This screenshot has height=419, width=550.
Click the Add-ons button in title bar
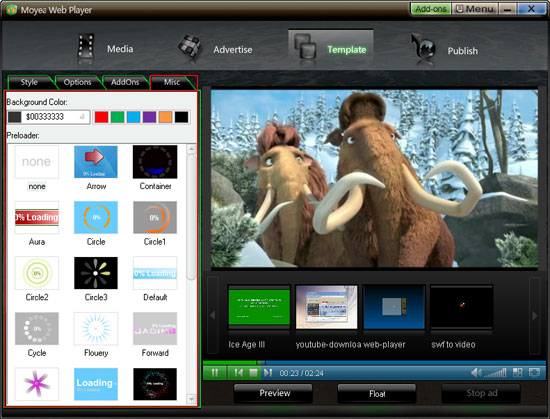click(x=430, y=9)
